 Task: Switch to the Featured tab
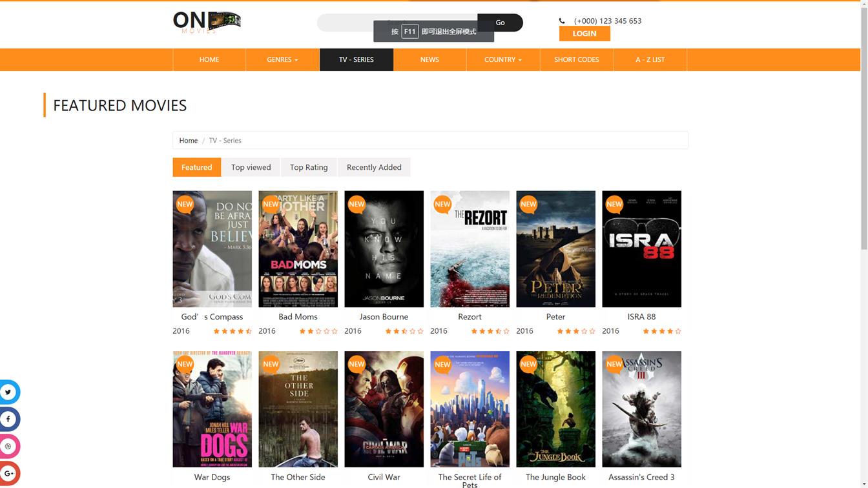tap(197, 167)
